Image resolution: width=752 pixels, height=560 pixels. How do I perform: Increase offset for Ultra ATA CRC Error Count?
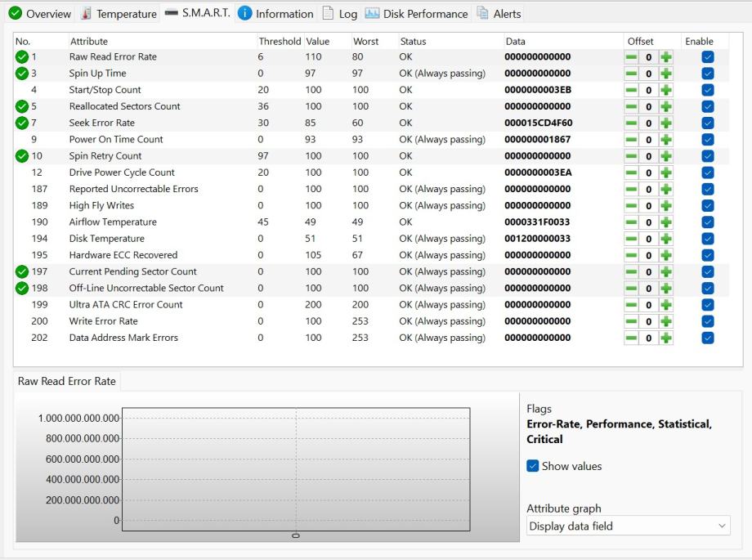[665, 305]
